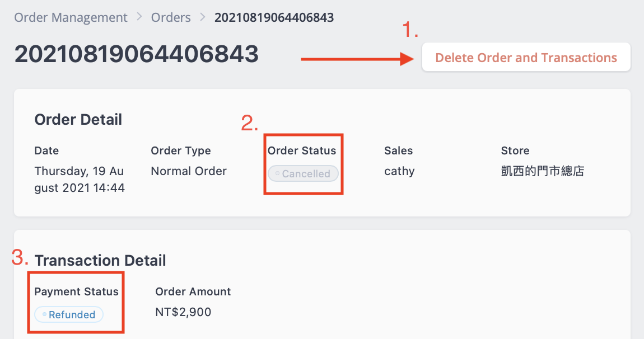Open the Orders breadcrumb link
This screenshot has height=339, width=644.
171,17
